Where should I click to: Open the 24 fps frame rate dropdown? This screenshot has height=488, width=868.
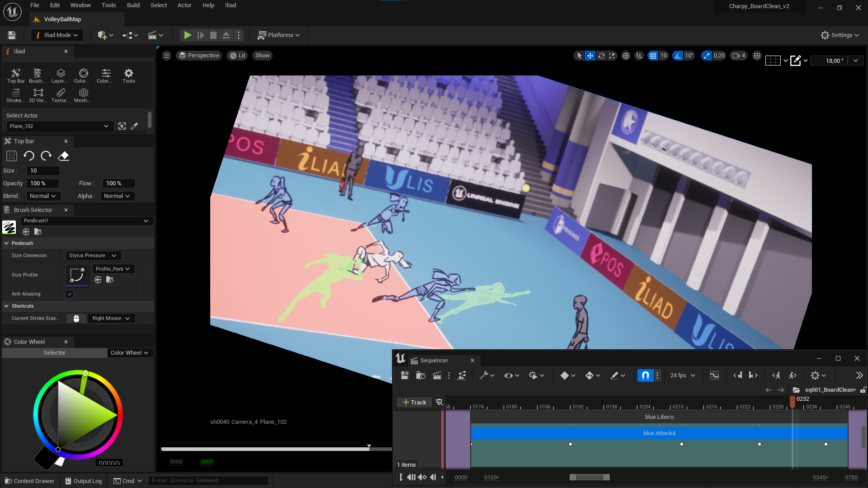point(683,375)
